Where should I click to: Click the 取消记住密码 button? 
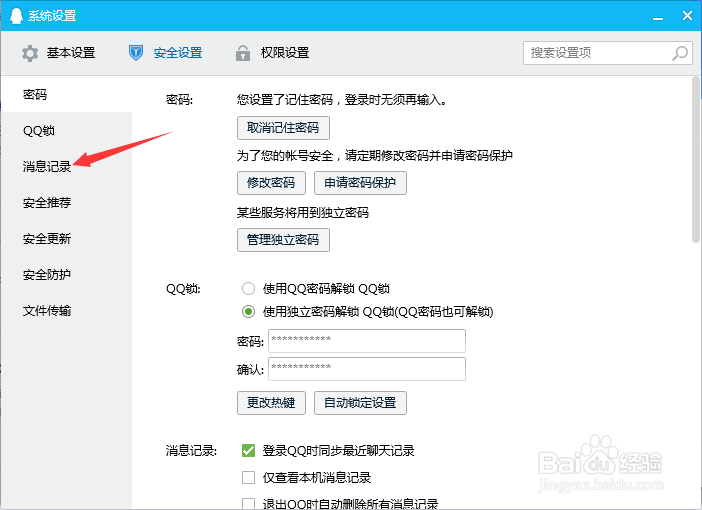click(283, 128)
